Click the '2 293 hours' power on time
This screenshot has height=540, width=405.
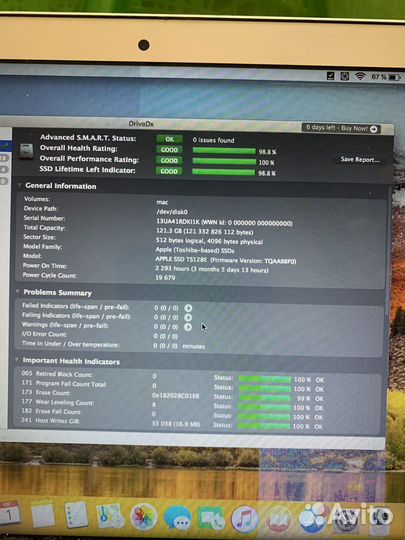(x=172, y=268)
